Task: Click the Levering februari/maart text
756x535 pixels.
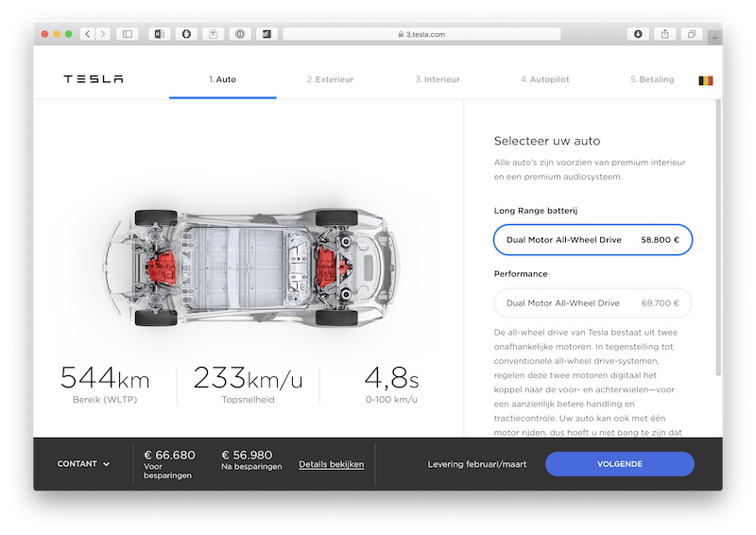Action: tap(477, 464)
